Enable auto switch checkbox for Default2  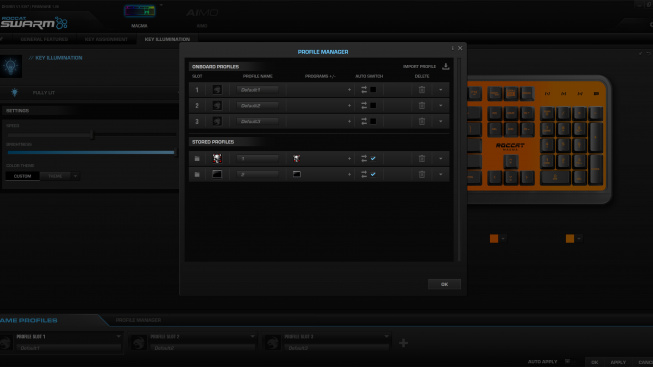point(373,105)
